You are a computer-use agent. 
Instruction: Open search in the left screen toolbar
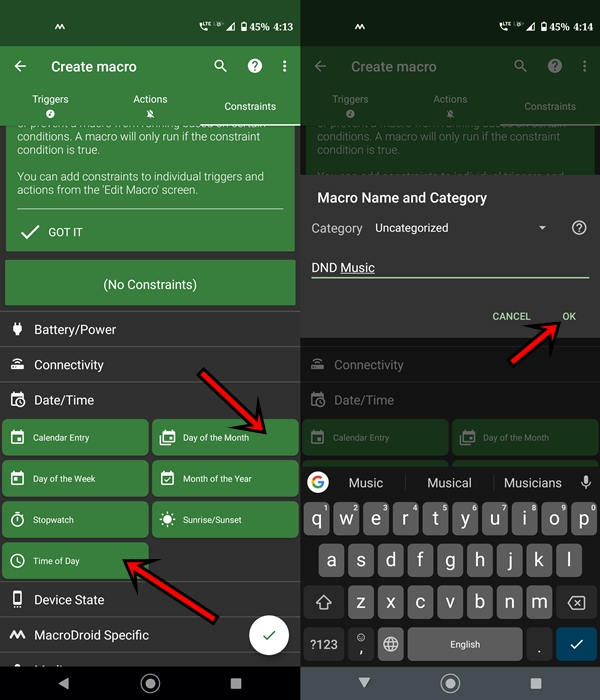click(x=221, y=66)
